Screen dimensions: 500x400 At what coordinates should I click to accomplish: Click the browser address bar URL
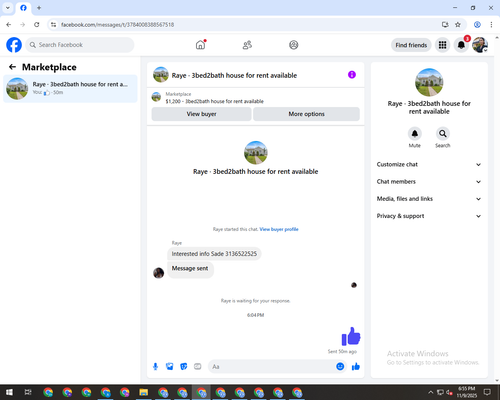point(117,25)
